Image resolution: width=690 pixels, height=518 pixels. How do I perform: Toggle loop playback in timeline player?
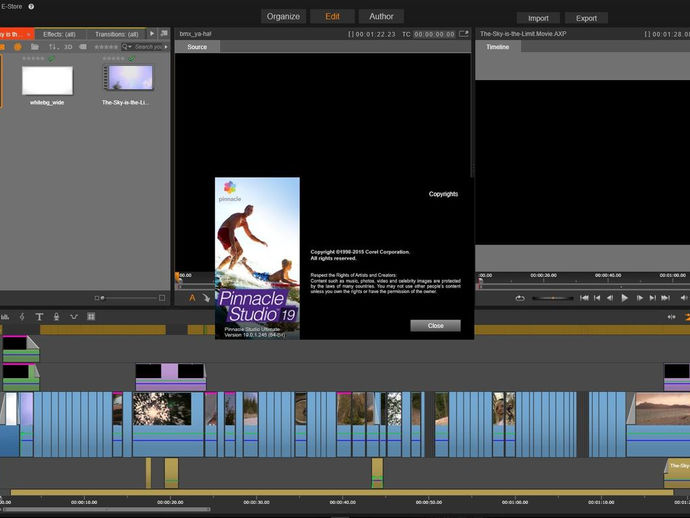520,298
